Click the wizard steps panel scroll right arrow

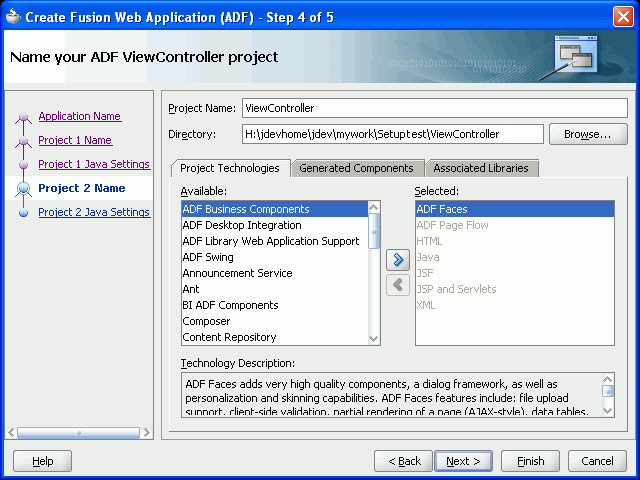[x=147, y=433]
